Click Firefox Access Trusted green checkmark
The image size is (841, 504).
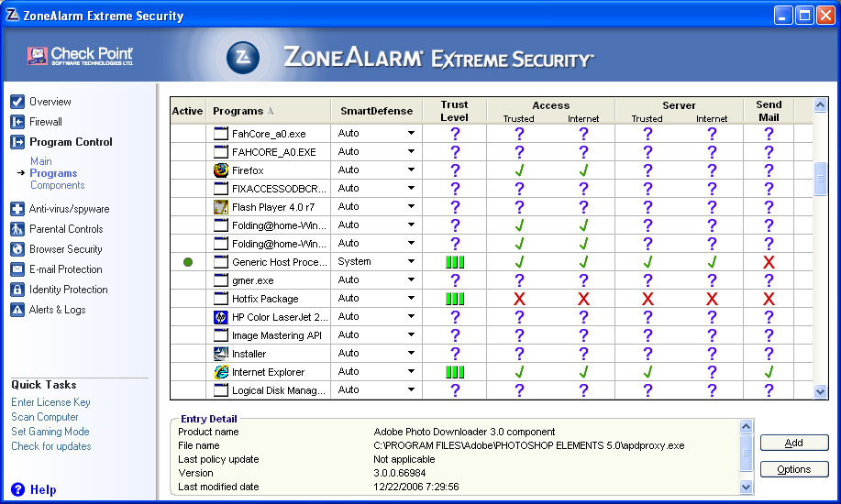tap(519, 170)
